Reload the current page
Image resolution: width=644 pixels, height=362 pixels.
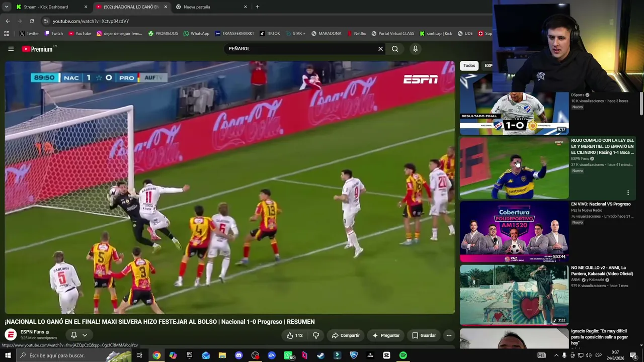pyautogui.click(x=32, y=21)
